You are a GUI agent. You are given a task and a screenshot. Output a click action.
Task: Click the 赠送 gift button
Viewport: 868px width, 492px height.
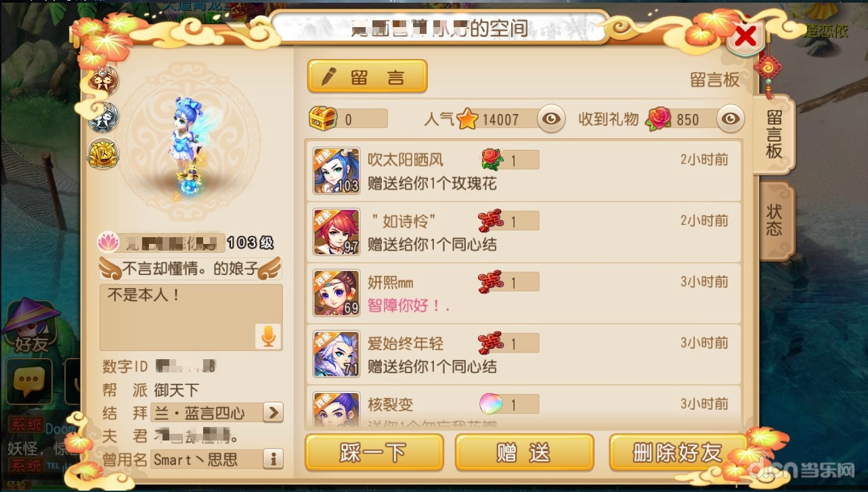point(524,452)
